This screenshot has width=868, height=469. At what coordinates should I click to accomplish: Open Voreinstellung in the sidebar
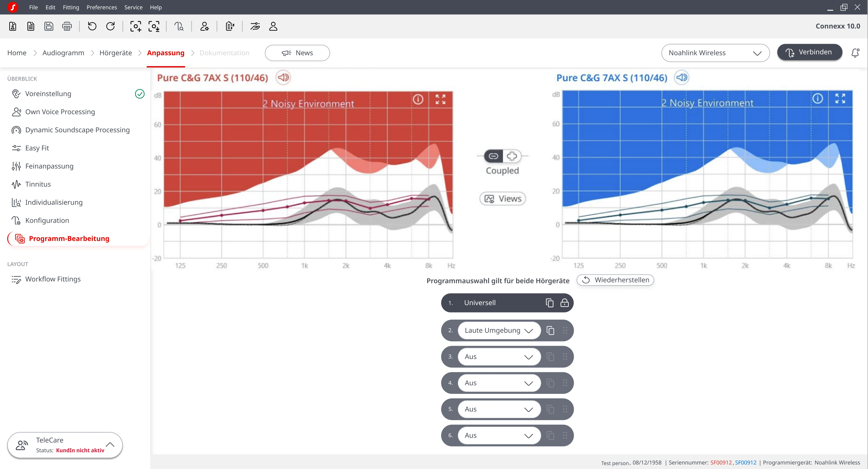(x=48, y=94)
